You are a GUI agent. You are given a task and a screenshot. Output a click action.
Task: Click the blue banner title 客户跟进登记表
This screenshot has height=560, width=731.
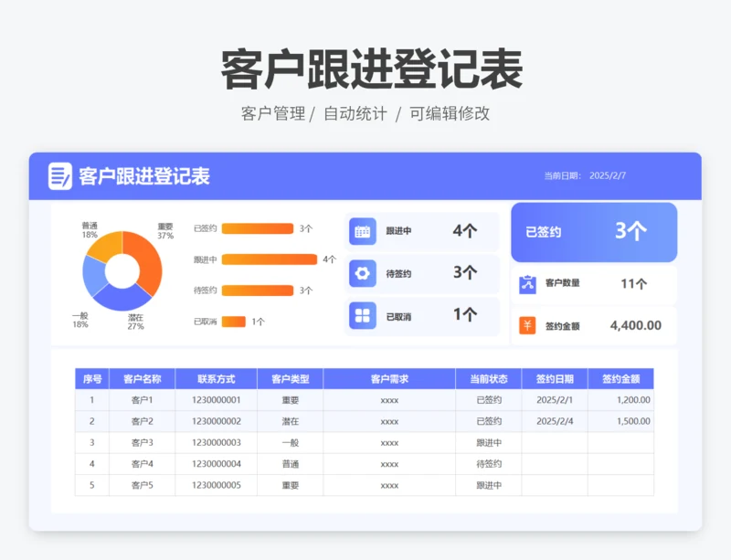pyautogui.click(x=144, y=176)
